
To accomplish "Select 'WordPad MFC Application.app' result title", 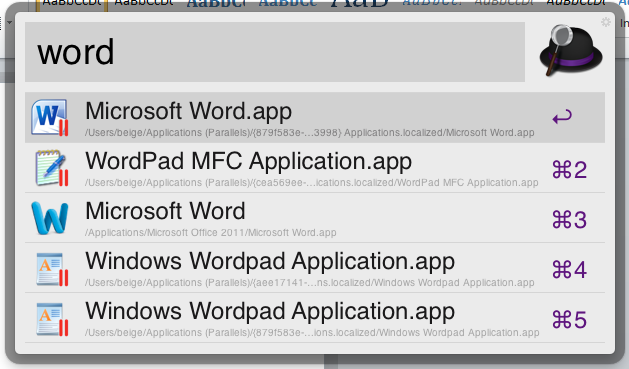I will 249,161.
